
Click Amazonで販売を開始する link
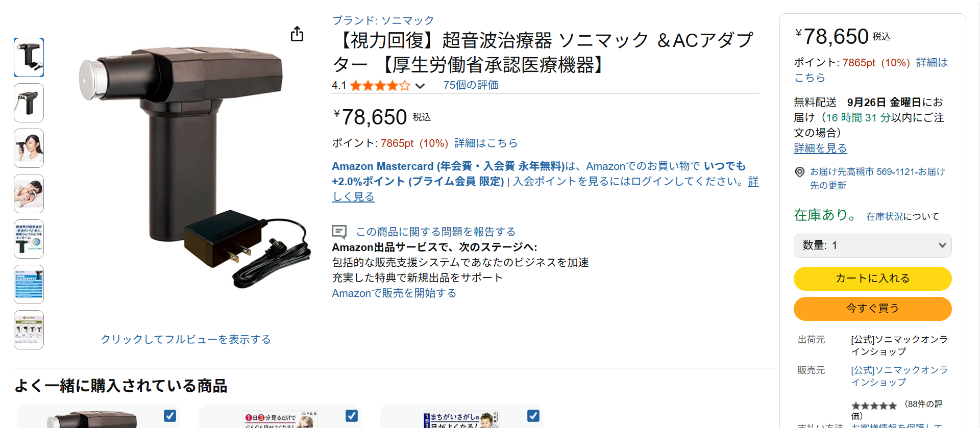pos(394,293)
